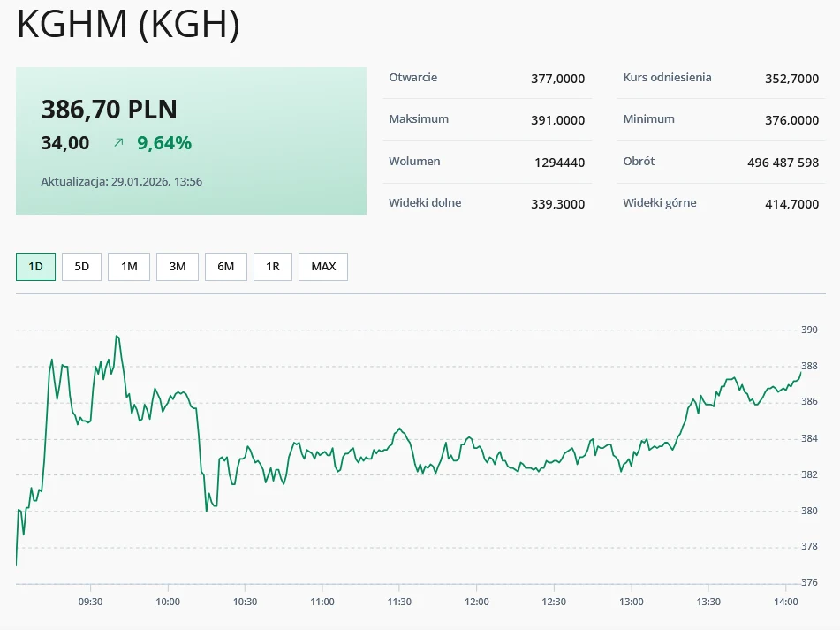Click the 13:00 time axis label
The width and height of the screenshot is (840, 630).
(x=631, y=602)
